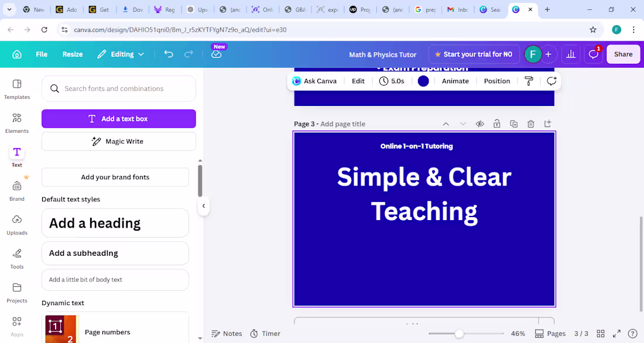This screenshot has width=644, height=343.
Task: Click the Magic Write button
Action: (119, 141)
